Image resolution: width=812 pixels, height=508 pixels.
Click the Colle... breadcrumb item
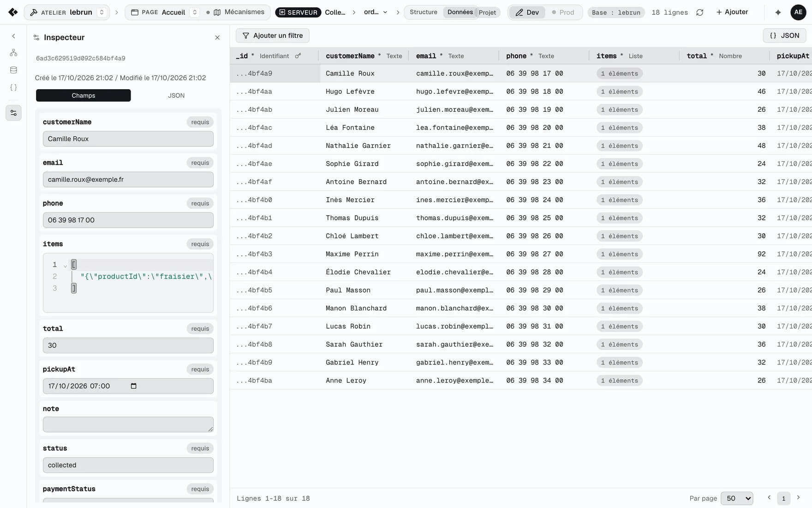click(x=335, y=12)
